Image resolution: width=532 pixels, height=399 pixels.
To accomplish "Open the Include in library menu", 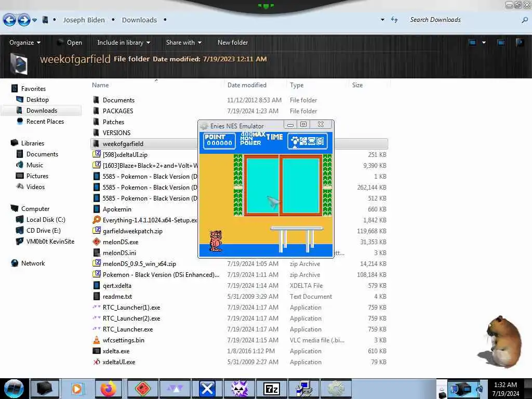I will coord(124,43).
